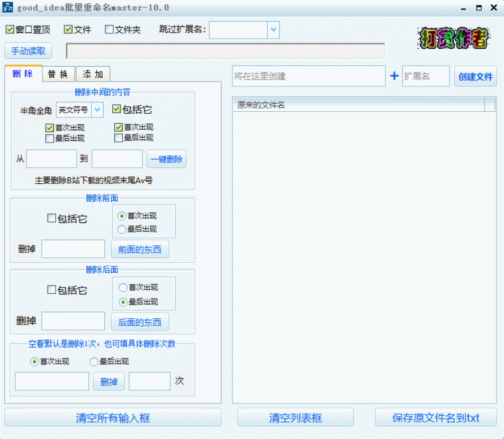Viewport: 504px width, 439px height.
Task: Minimize the window from the title bar
Action: coord(463,8)
